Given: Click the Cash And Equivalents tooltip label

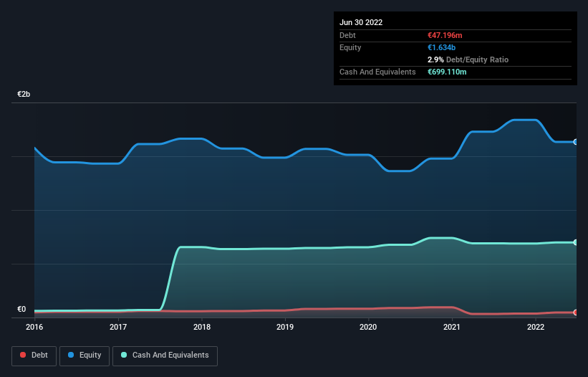Looking at the screenshot, I should click(377, 72).
